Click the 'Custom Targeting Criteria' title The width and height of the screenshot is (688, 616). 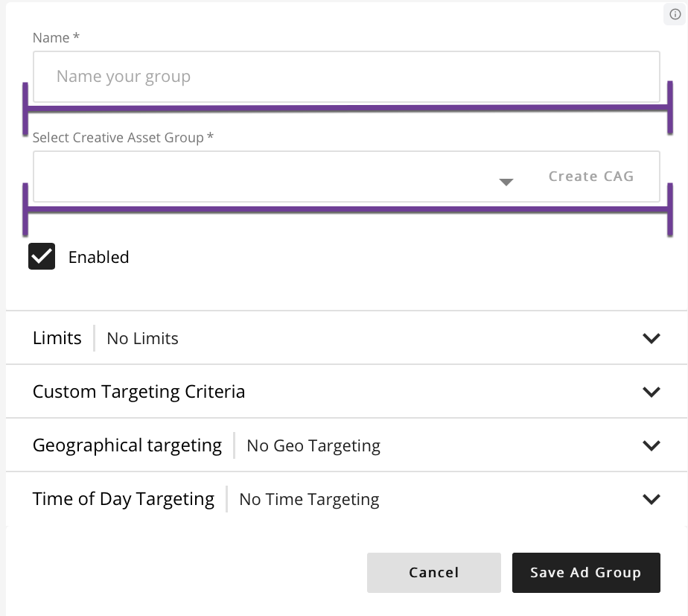[x=138, y=392]
